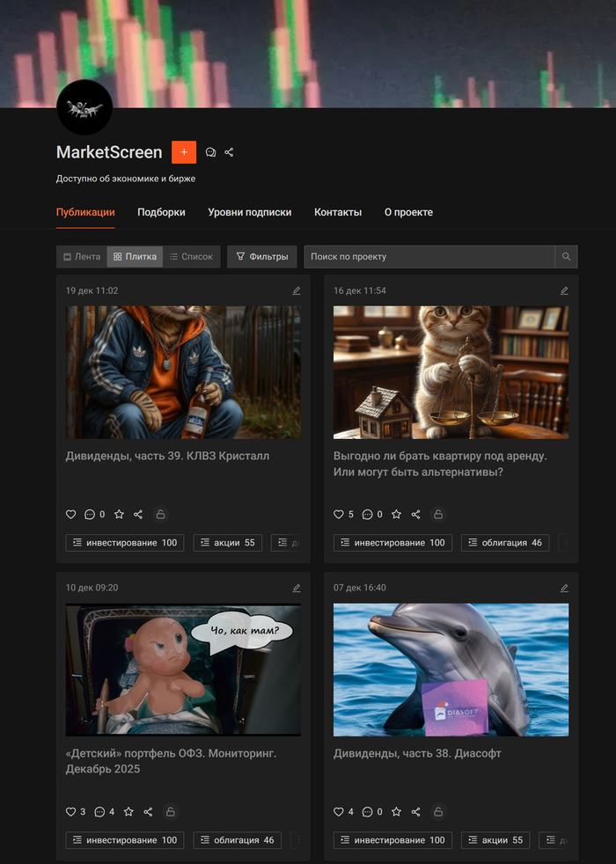
Task: Like the КЛВЗ Кристалл dividends post
Action: pos(71,515)
